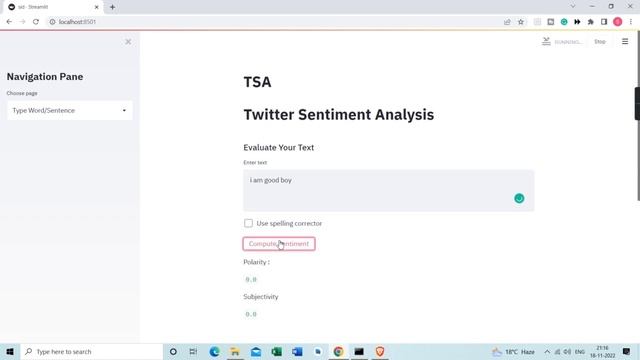Go back in browser history
The image size is (640, 360).
click(x=9, y=22)
